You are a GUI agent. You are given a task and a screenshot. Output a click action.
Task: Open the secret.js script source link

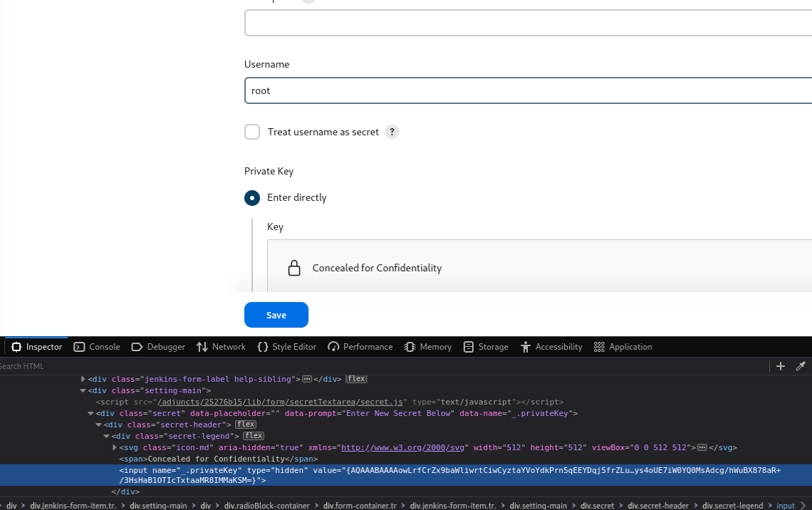[280, 402]
